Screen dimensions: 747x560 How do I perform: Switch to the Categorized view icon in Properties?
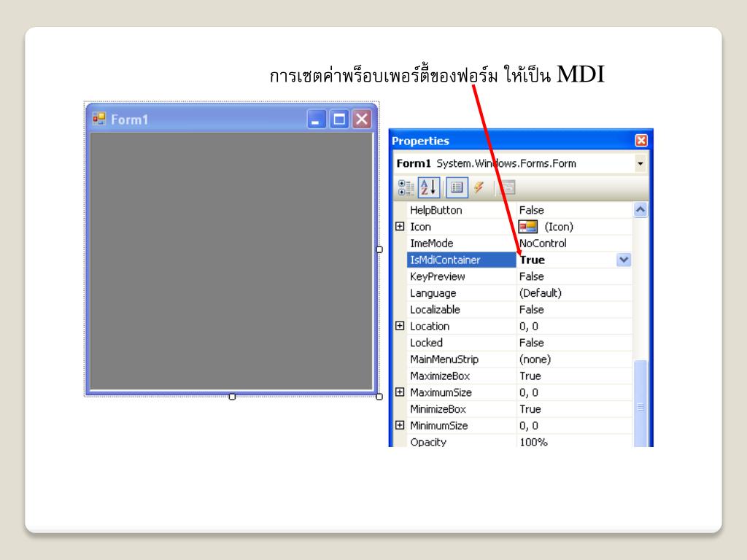click(406, 187)
